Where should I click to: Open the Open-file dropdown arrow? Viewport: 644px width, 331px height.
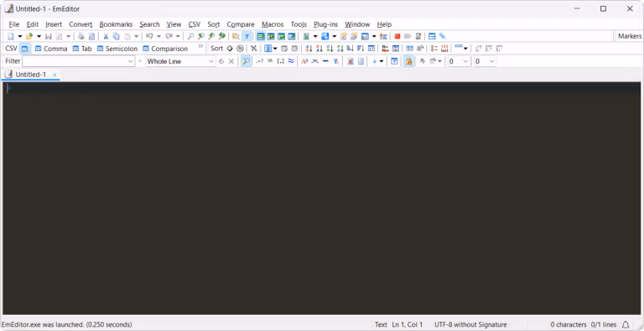(39, 36)
